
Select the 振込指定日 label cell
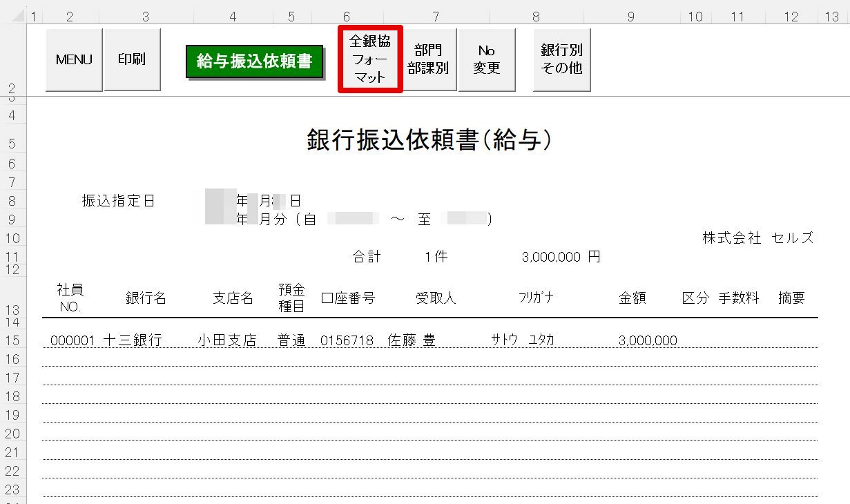pos(118,201)
